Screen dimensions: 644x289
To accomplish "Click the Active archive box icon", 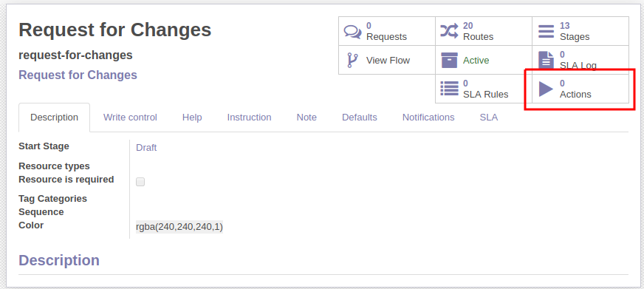I will tap(449, 60).
